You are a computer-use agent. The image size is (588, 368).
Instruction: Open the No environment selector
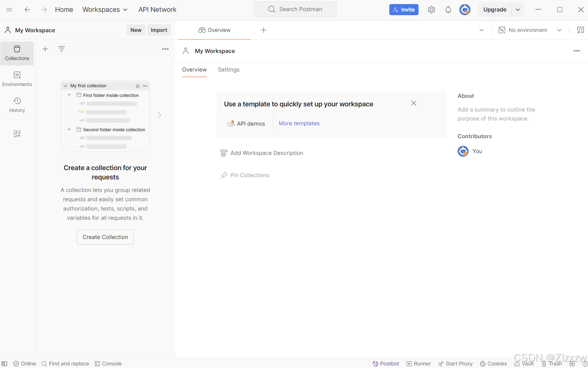[530, 30]
